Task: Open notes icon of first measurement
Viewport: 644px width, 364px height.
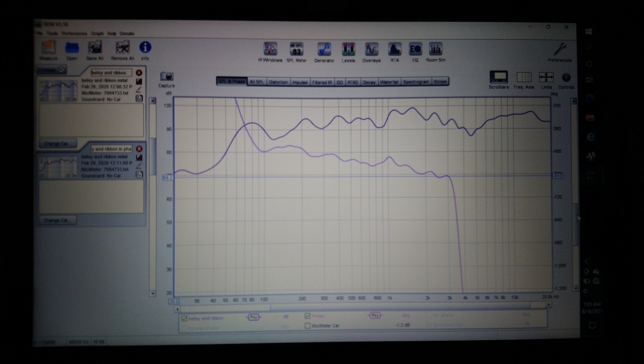Action: coord(139,98)
